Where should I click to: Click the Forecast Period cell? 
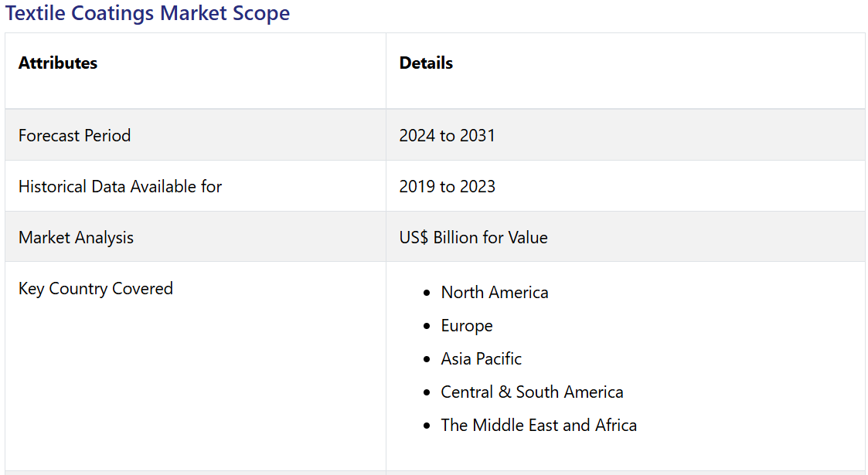coord(74,135)
